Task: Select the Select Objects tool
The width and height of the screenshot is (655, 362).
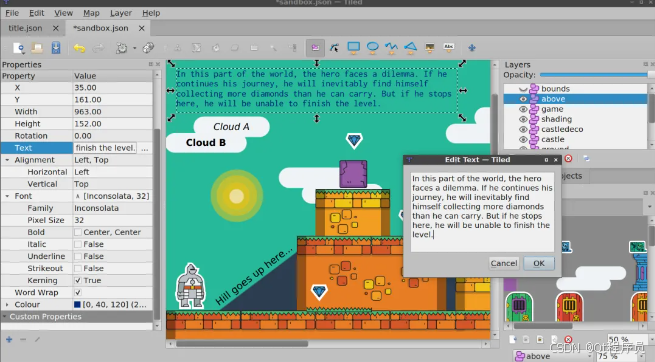Action: [x=315, y=48]
